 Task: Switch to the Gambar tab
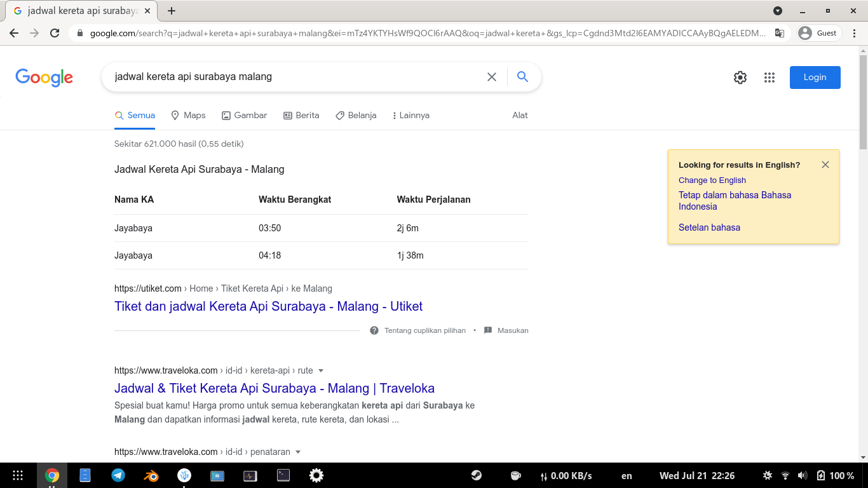click(x=244, y=115)
